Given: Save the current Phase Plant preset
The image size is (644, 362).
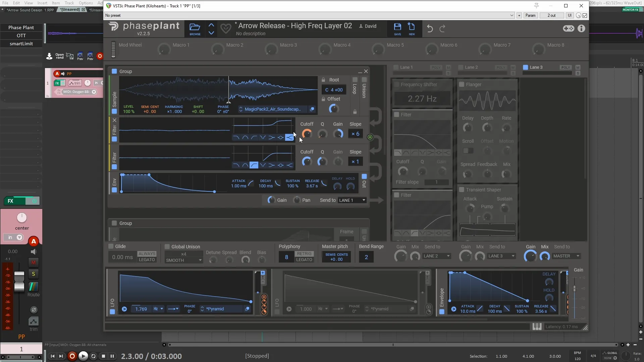Looking at the screenshot, I should [397, 29].
